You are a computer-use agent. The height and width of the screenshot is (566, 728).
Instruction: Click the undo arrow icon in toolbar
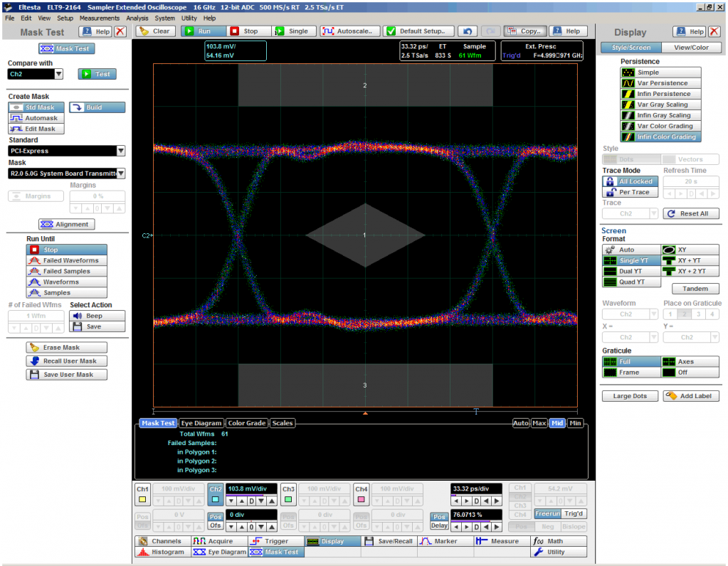click(x=467, y=31)
